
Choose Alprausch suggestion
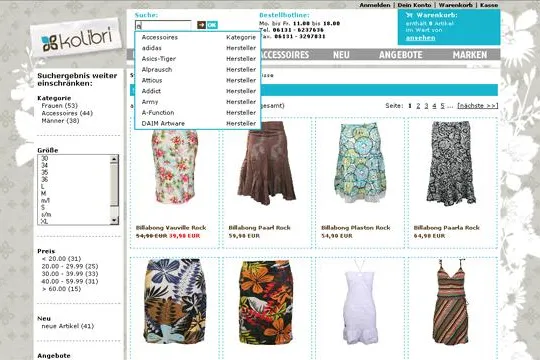tap(198, 70)
